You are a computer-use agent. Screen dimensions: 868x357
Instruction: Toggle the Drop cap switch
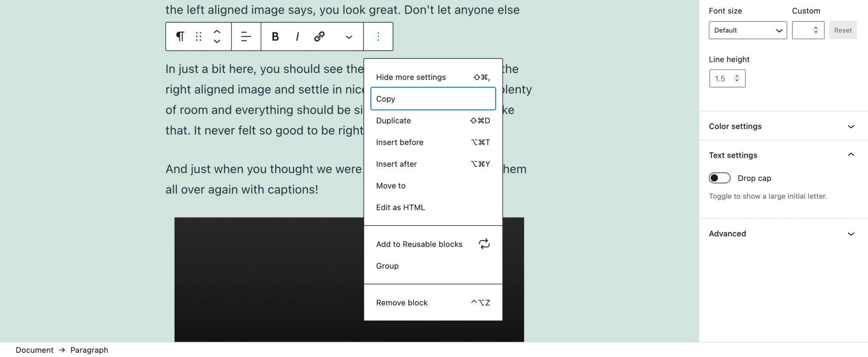[720, 178]
